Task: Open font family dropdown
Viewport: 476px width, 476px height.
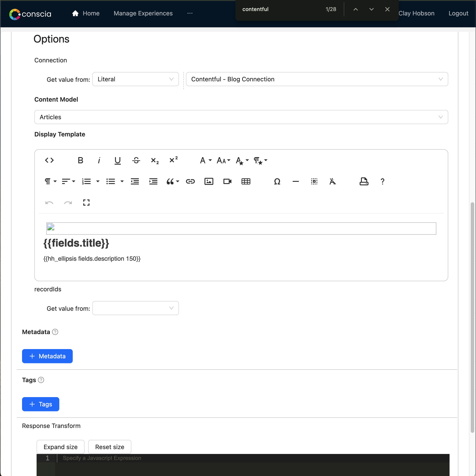Action: (x=206, y=160)
